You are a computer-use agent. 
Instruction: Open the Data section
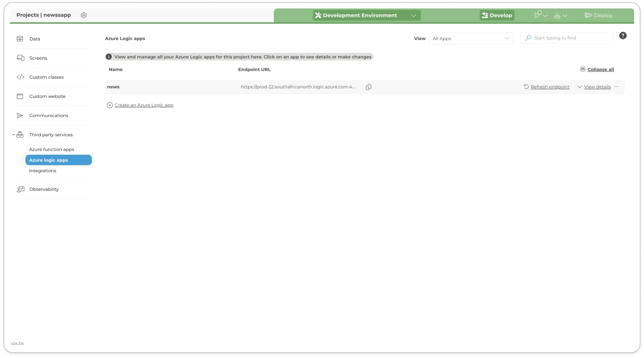tap(35, 39)
